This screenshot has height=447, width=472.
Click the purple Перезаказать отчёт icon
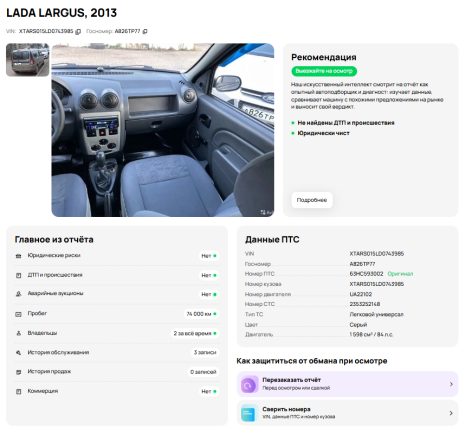pos(249,384)
